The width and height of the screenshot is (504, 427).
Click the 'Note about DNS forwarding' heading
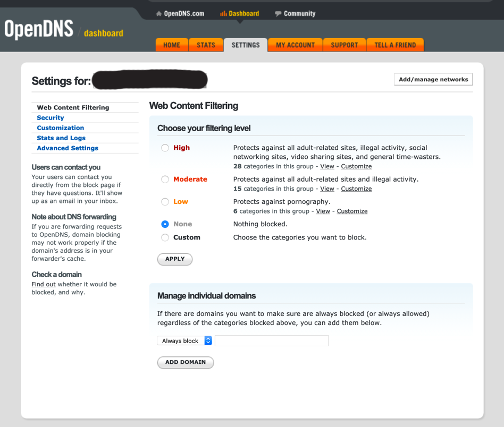click(74, 217)
